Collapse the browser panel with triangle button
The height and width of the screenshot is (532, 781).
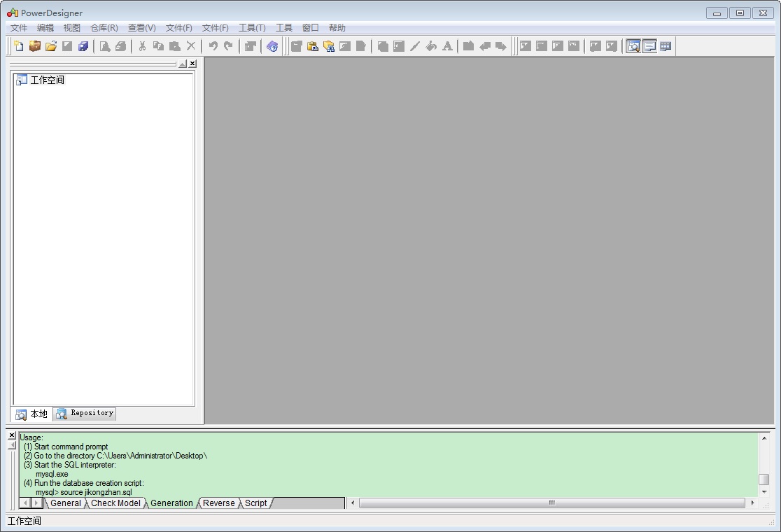[183, 64]
